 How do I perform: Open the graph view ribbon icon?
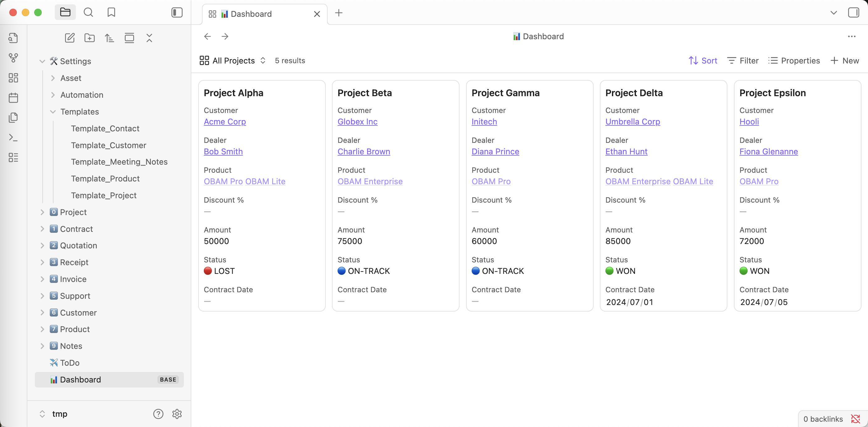pos(13,58)
